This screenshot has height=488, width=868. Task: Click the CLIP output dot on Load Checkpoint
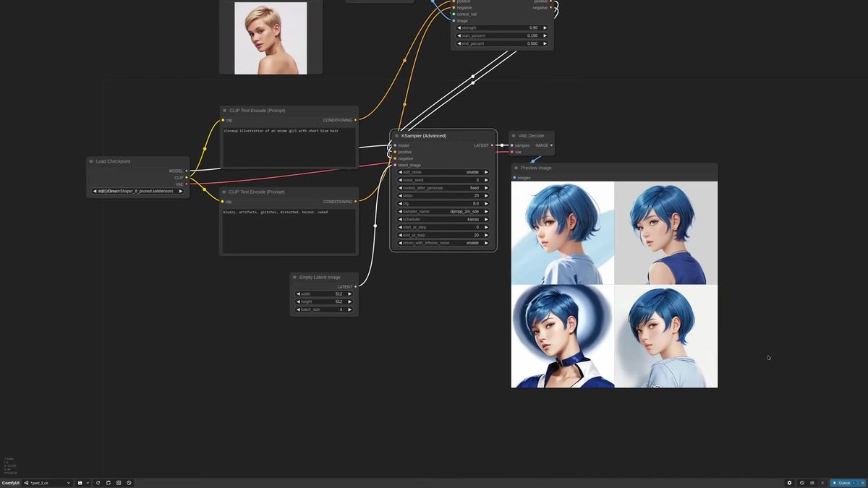click(x=187, y=177)
